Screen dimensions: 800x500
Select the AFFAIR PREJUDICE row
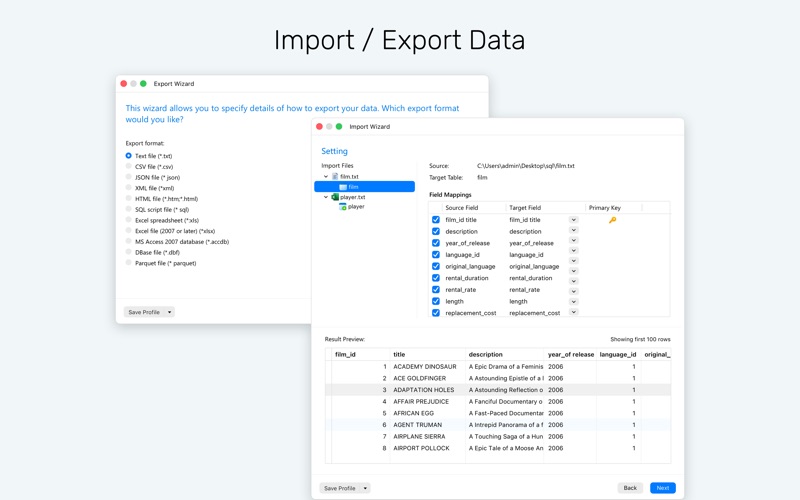[498, 402]
